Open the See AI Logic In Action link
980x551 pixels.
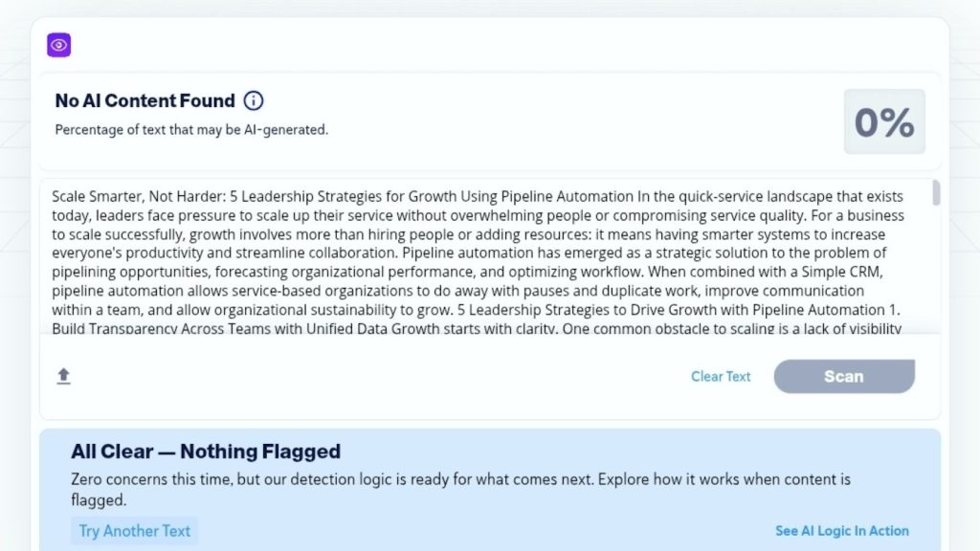(841, 531)
